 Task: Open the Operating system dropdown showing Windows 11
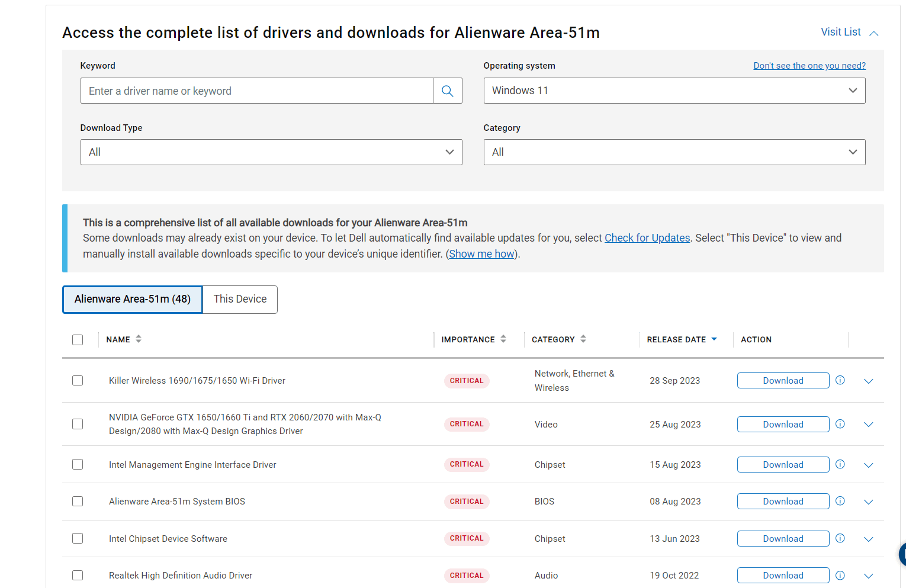tap(674, 91)
